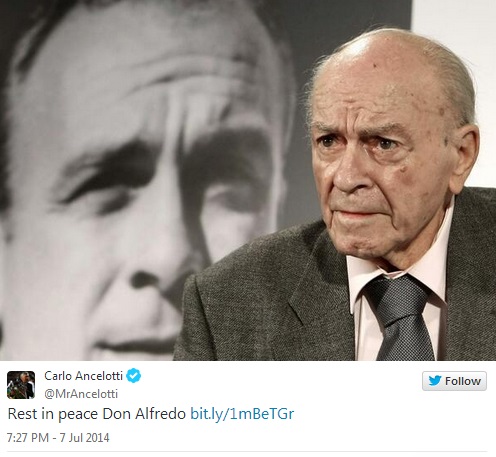The width and height of the screenshot is (496, 457).
Task: Click the Follow button
Action: (454, 381)
